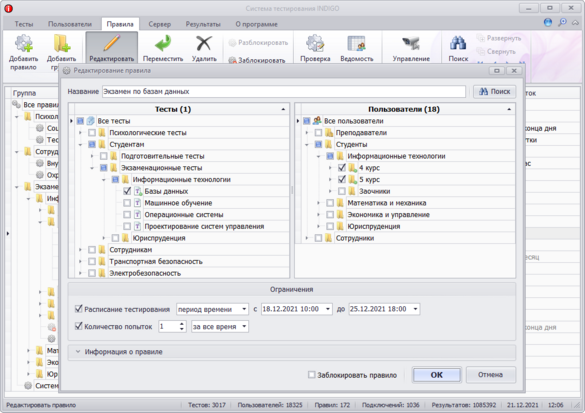Confirm the rule with OK button

tap(437, 375)
